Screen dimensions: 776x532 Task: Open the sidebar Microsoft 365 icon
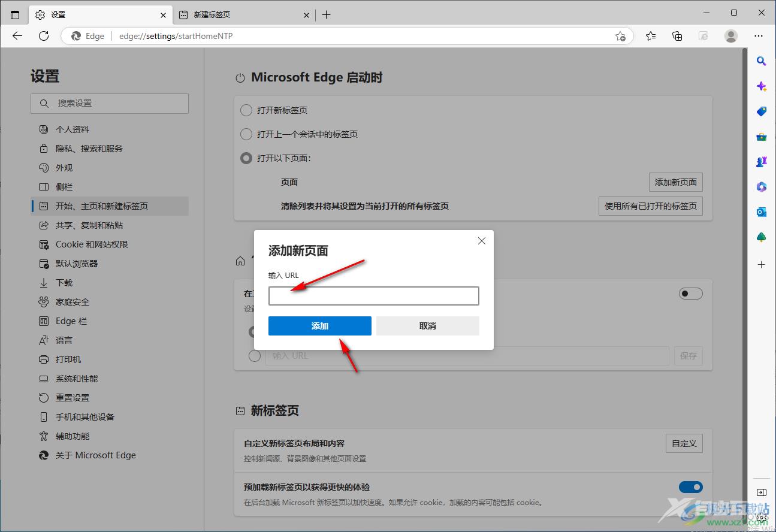click(x=761, y=187)
